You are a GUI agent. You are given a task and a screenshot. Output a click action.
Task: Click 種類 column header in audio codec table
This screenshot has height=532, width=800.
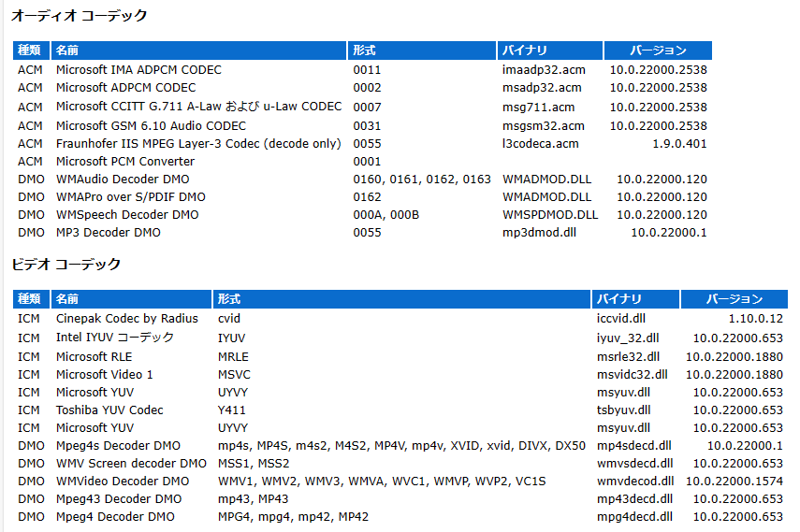pos(30,50)
